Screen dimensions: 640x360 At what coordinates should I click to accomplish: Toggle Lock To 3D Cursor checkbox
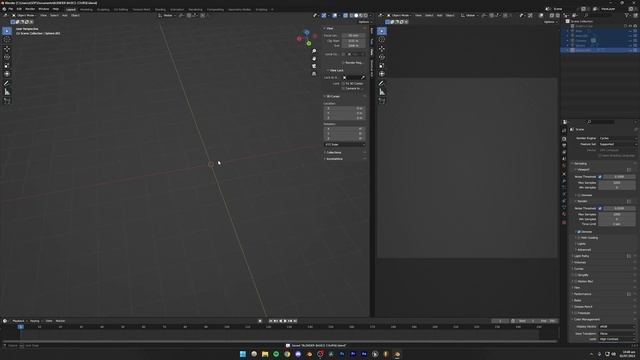[343, 84]
